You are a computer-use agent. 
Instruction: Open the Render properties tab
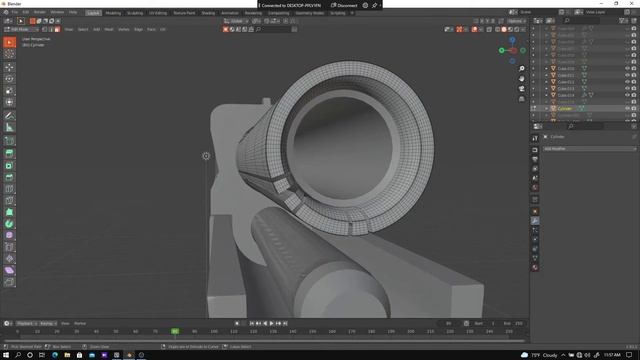coord(535,150)
